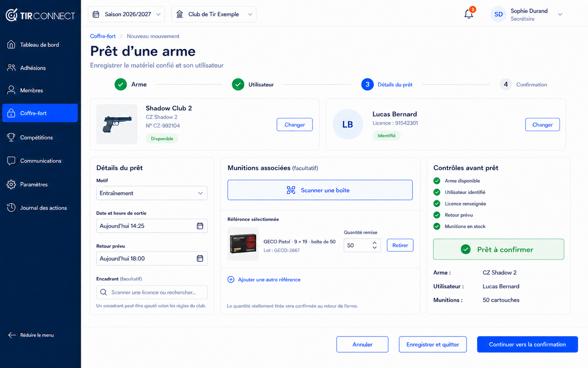
Task: Adjust Quantité remise stepper arrows
Action: [374, 245]
